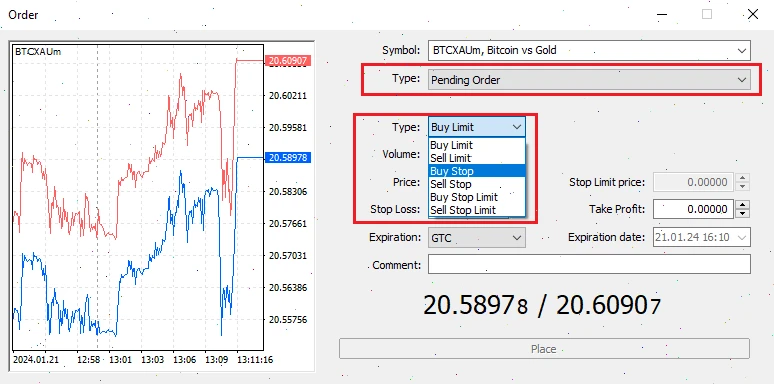Expand the Pending Order type dropdown
This screenshot has width=774, height=384.
pyautogui.click(x=589, y=79)
